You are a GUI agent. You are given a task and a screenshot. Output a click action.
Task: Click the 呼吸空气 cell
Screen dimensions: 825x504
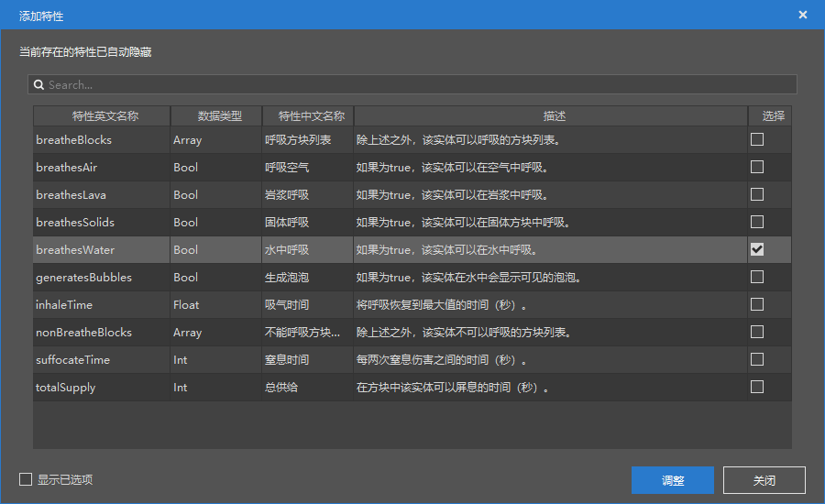[308, 168]
